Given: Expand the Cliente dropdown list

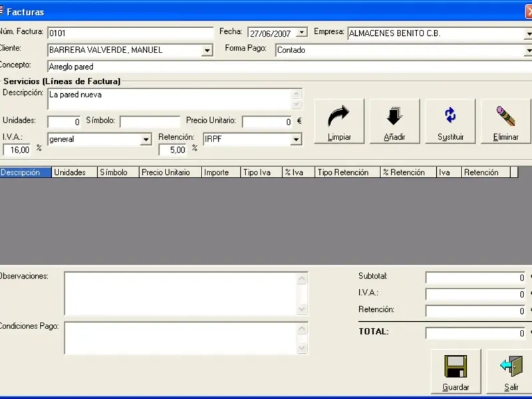Looking at the screenshot, I should pyautogui.click(x=207, y=51).
